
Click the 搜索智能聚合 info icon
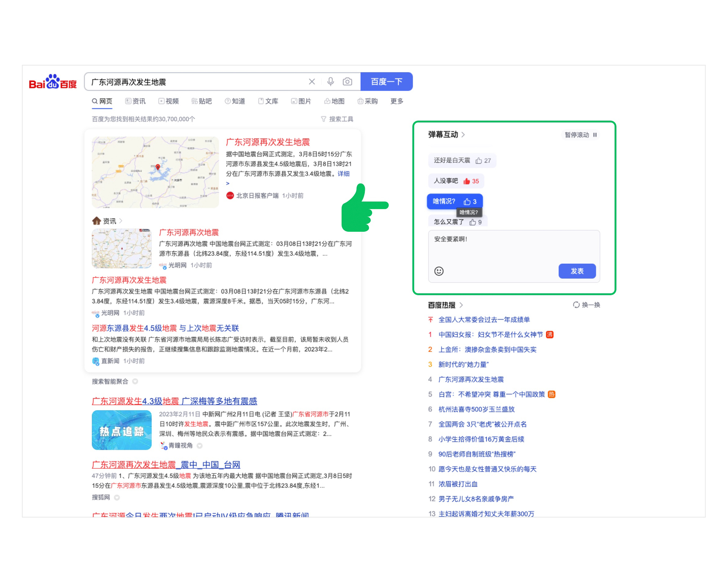coord(135,381)
